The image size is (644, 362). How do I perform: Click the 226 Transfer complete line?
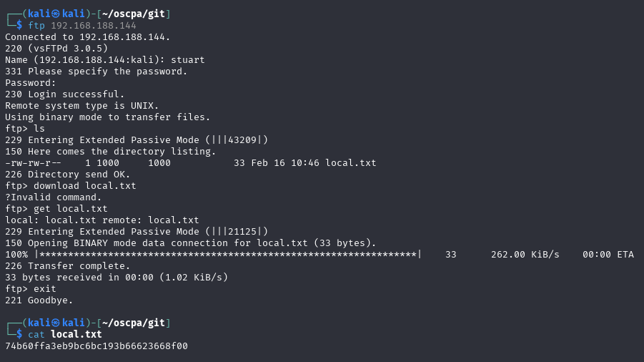coord(68,266)
